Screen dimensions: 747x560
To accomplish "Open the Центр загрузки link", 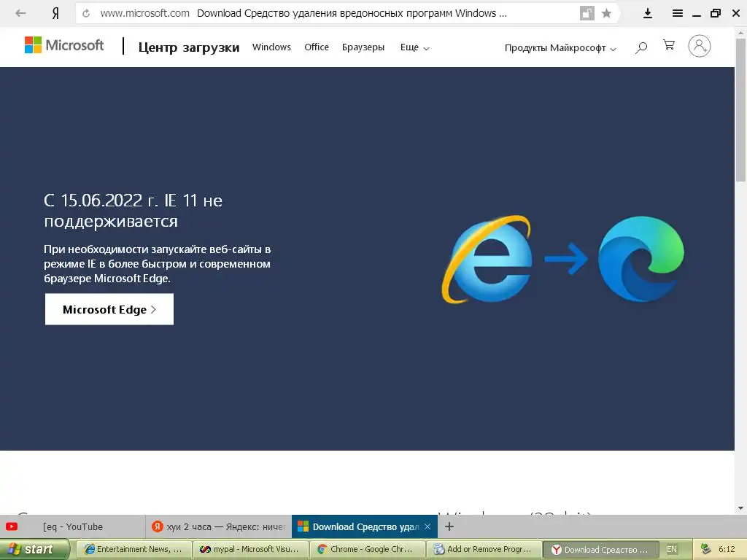I will pyautogui.click(x=189, y=47).
